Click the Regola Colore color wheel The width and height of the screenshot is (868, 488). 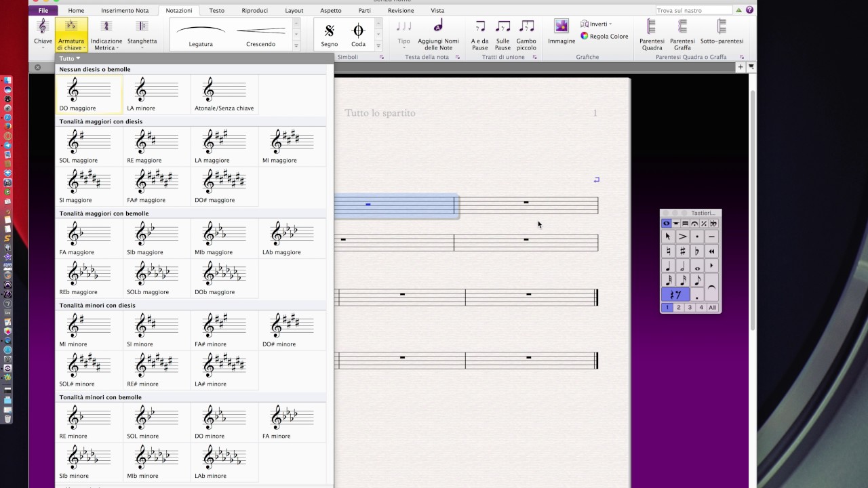tap(604, 36)
